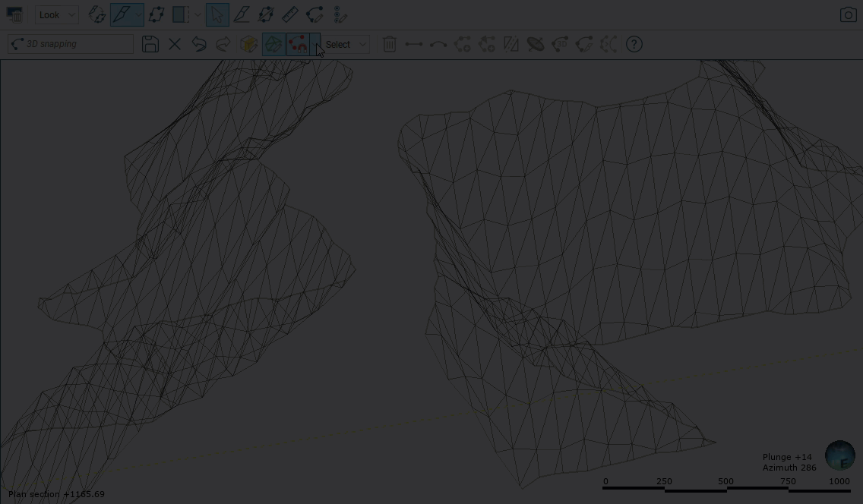Take a screenshot with the camera icon
The image size is (863, 504).
(848, 15)
